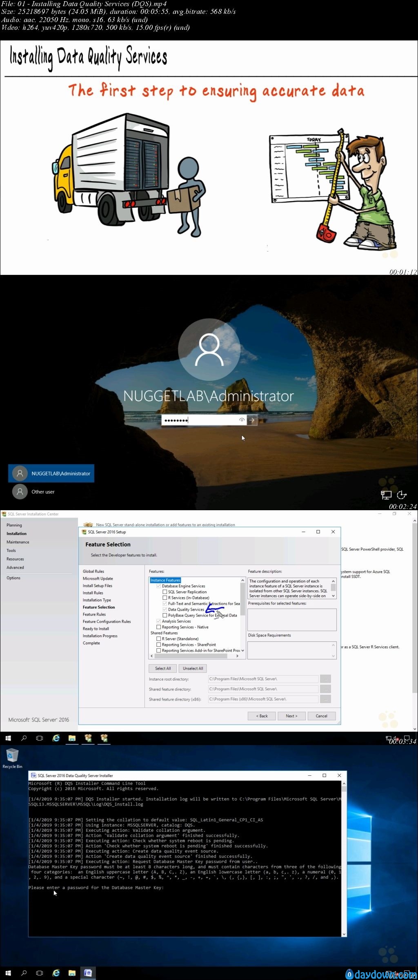This screenshot has height=980, width=418.
Task: Proceed with the Next button
Action: [291, 716]
